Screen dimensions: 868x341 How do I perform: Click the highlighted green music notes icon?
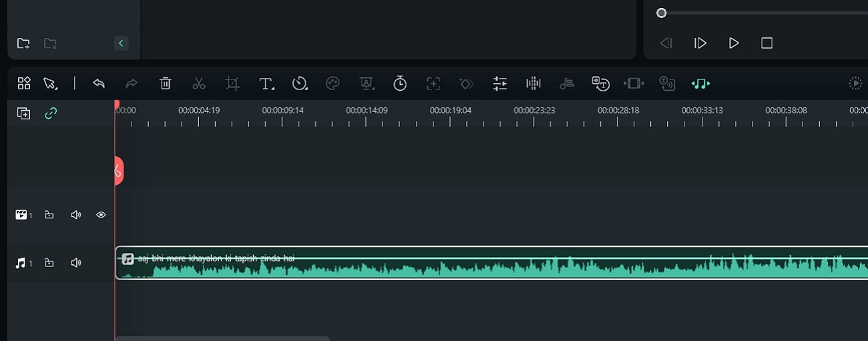coord(700,83)
